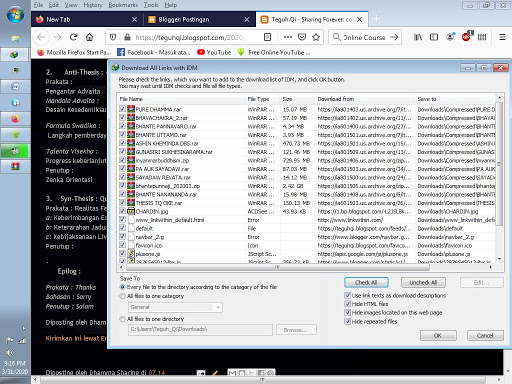Toggle reader view icon in address bar
The image size is (512, 384).
coord(267,37)
